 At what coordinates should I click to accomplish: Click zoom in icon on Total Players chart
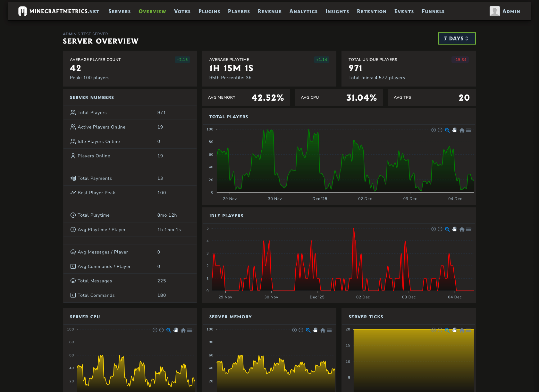[x=434, y=130]
